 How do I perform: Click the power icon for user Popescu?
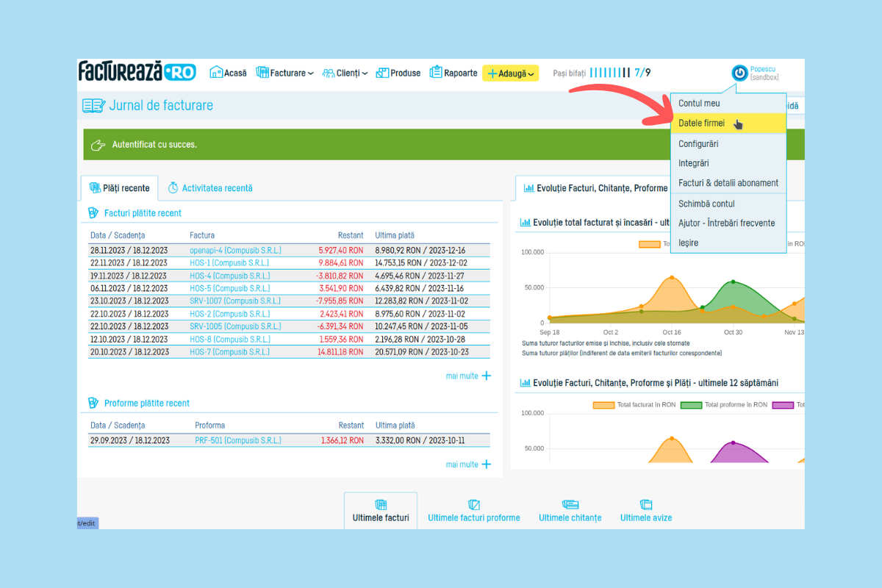[x=739, y=73]
